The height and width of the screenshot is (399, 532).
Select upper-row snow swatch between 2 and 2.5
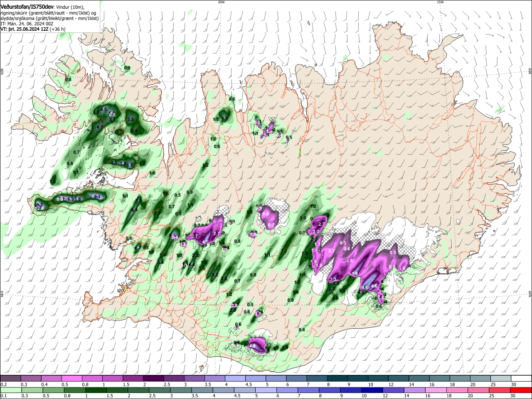(x=153, y=379)
